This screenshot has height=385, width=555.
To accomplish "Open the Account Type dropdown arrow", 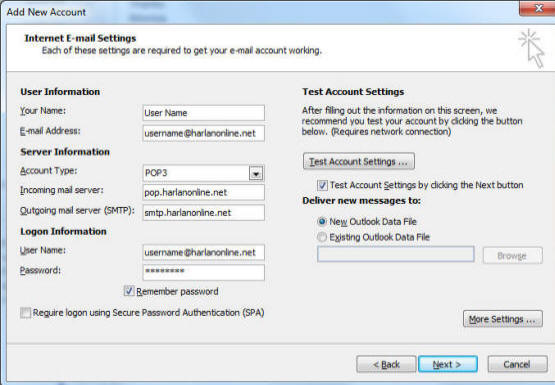I will [x=256, y=173].
